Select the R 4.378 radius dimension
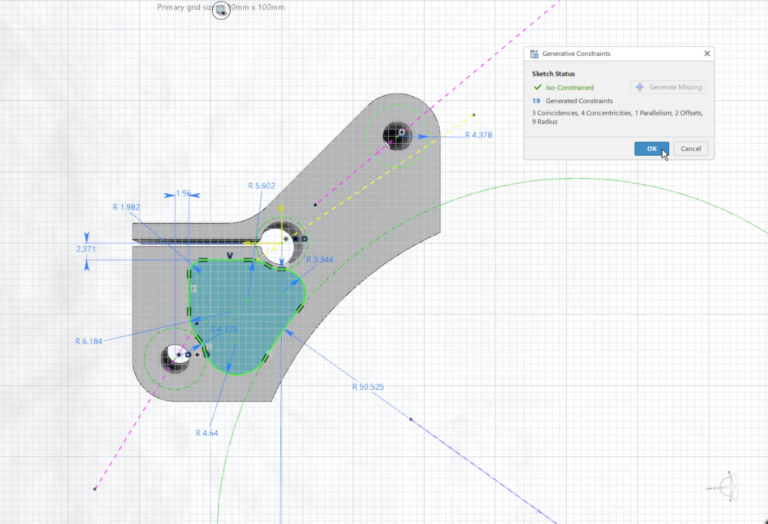768x524 pixels. [x=479, y=134]
